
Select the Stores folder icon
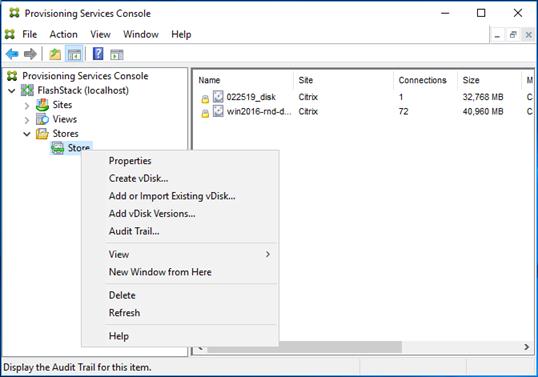tap(42, 133)
